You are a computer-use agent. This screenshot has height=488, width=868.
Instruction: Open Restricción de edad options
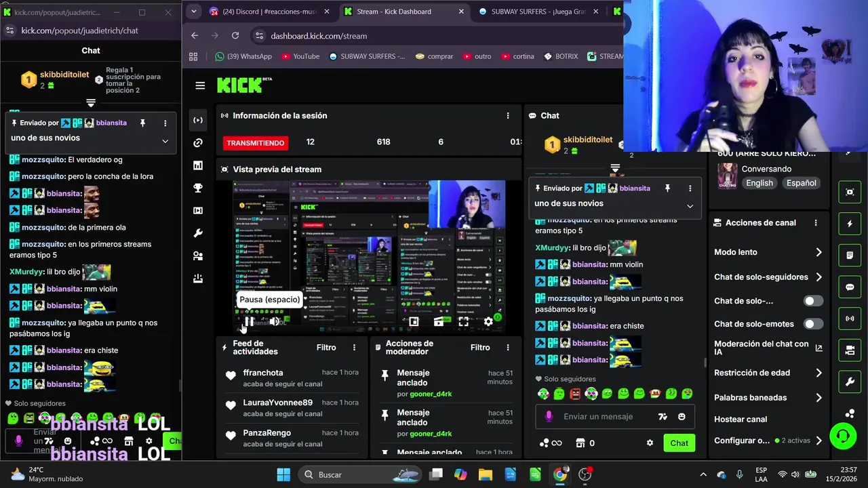(768, 373)
